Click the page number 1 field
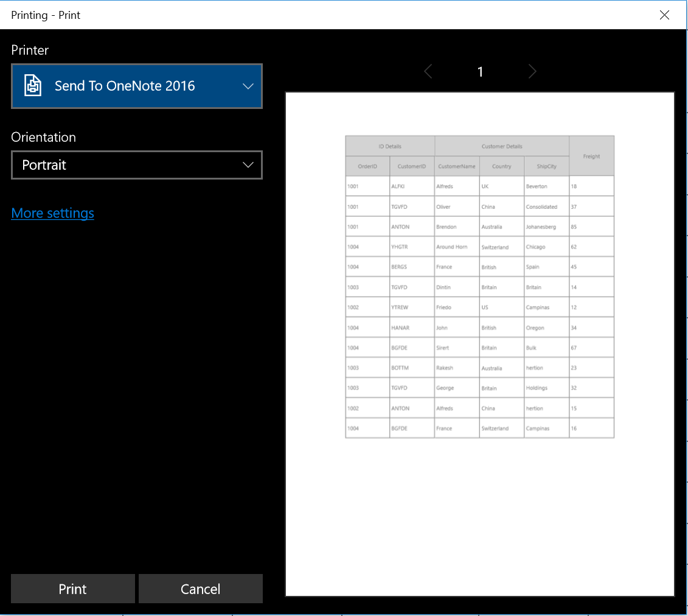688x616 pixels. (480, 72)
